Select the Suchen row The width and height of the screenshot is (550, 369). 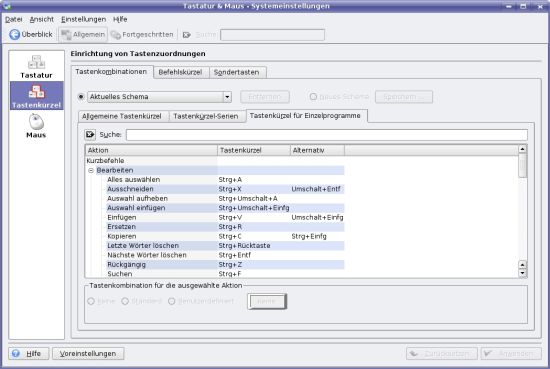225,274
